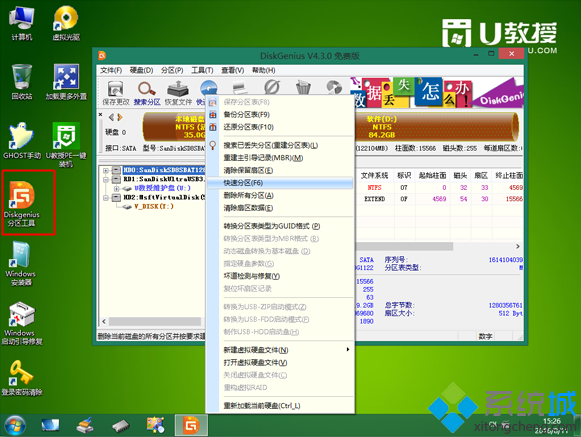Choose 清除扇区数据 menu entry
The image size is (581, 437).
coord(280,208)
